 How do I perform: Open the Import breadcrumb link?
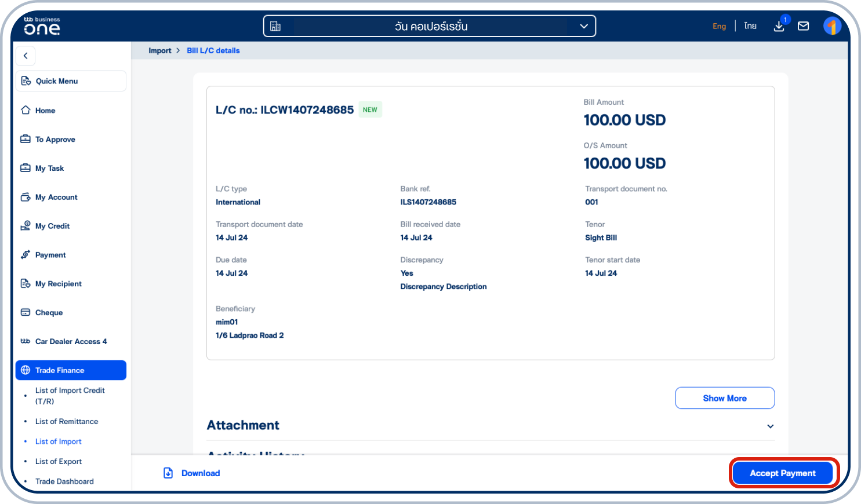click(x=160, y=50)
